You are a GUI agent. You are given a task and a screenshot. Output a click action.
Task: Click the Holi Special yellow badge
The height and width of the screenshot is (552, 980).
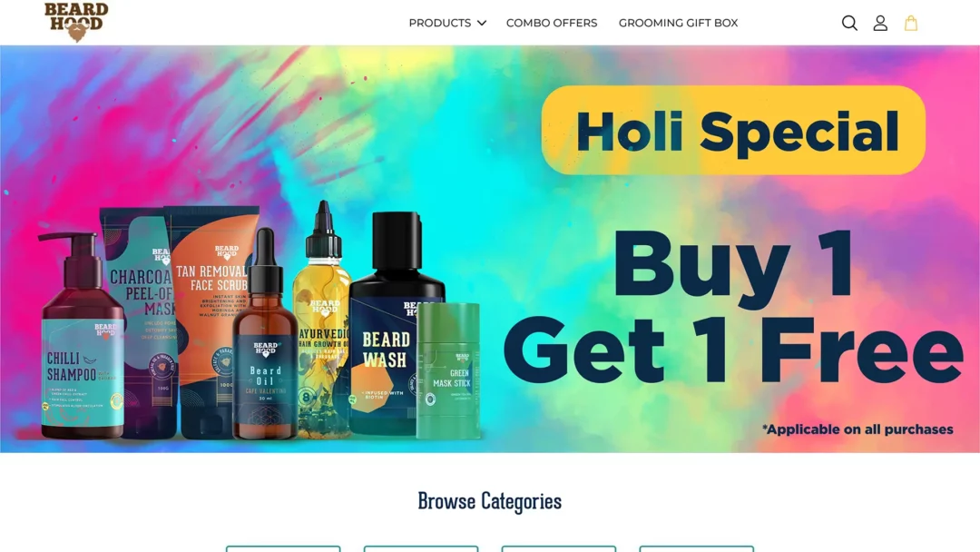tap(733, 130)
